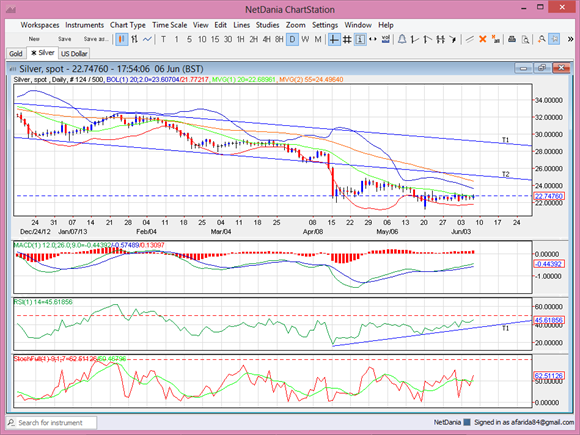Select the 5 minute time scale

[189, 39]
